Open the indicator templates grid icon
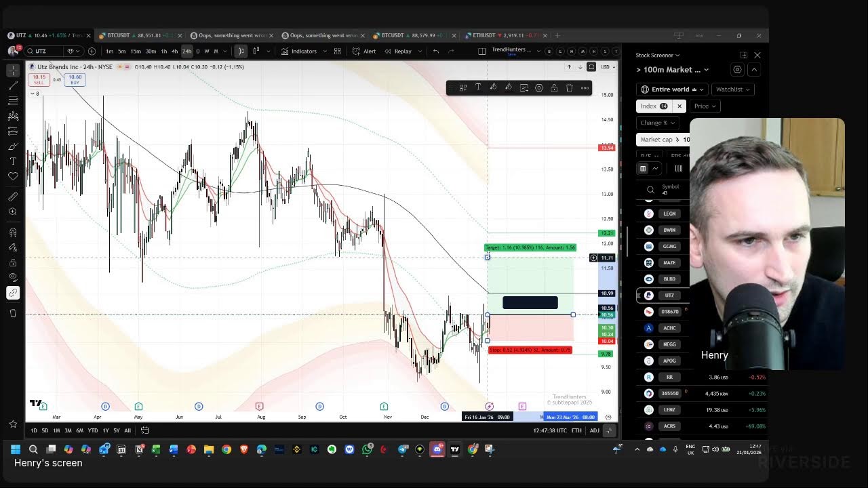Image resolution: width=868 pixels, height=488 pixels. (337, 52)
